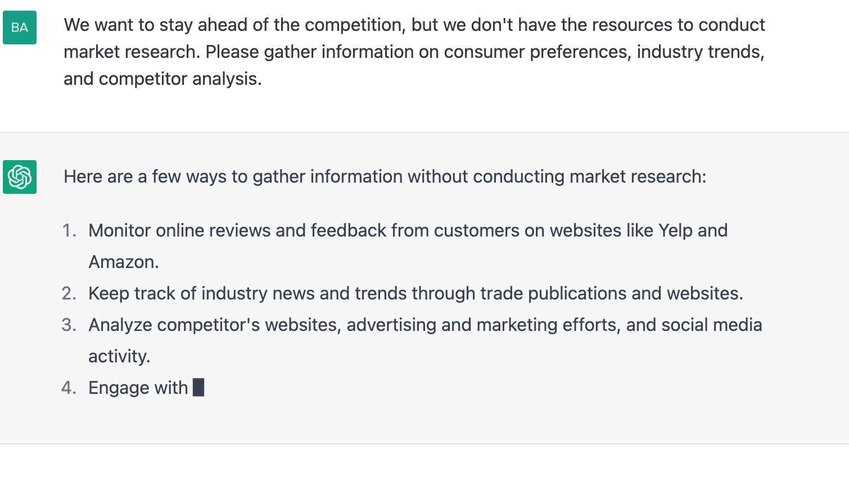
Task: Click list number 1 marker
Action: [x=69, y=230]
